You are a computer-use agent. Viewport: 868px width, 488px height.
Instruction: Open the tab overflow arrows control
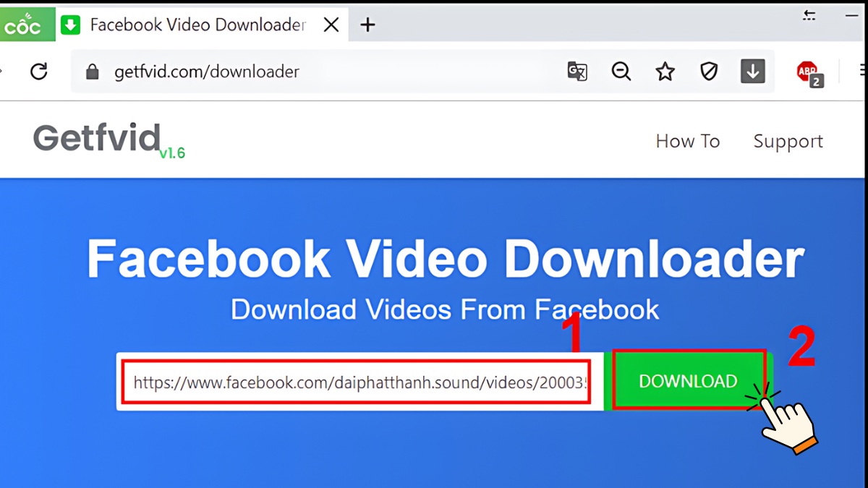(809, 14)
